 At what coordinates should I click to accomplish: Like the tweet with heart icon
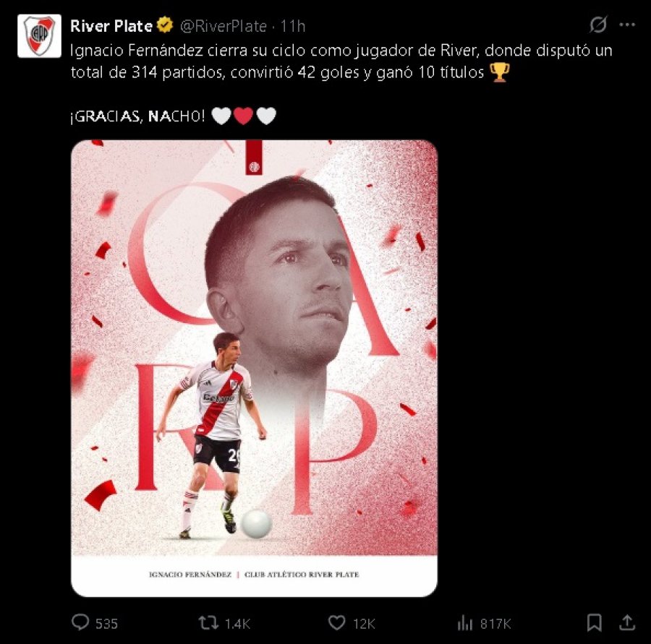336,623
